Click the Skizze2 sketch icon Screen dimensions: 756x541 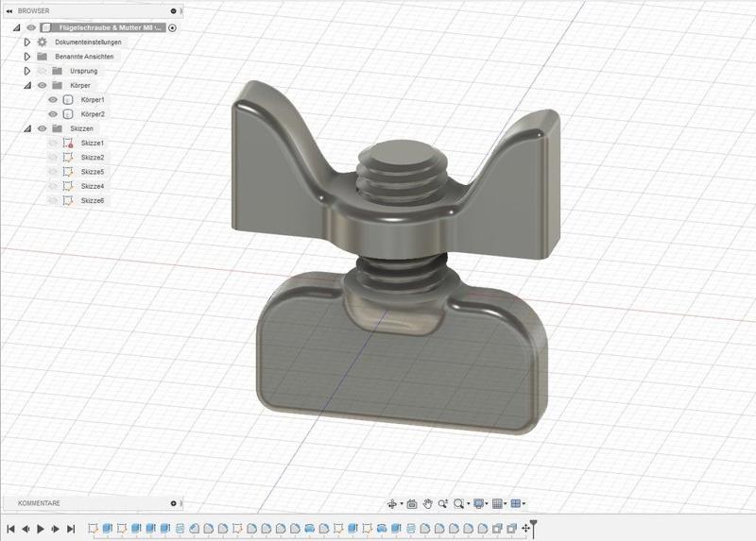coord(68,158)
